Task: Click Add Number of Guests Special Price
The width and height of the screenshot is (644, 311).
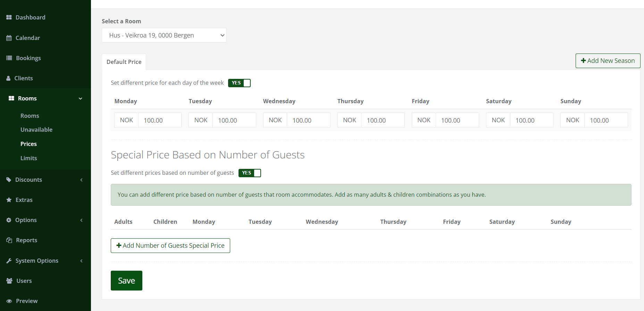Action: [x=170, y=246]
